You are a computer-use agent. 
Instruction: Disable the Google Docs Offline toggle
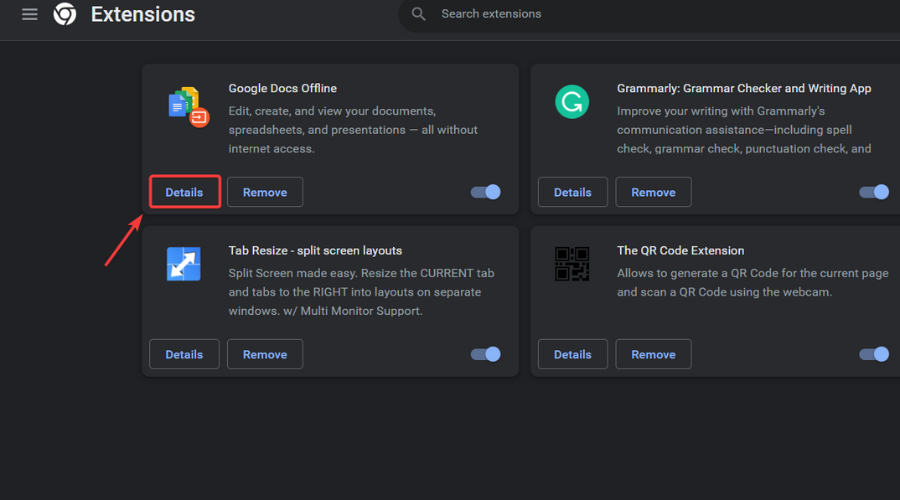pos(486,192)
